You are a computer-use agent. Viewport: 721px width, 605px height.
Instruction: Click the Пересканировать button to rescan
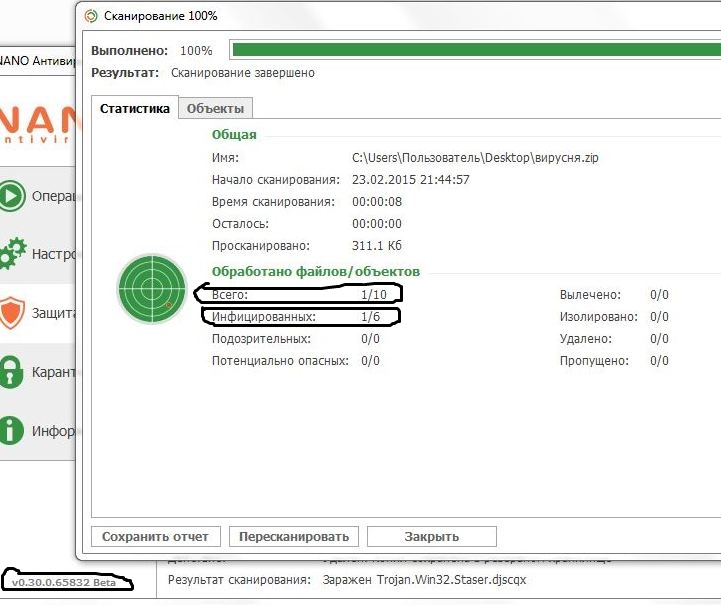pos(294,537)
